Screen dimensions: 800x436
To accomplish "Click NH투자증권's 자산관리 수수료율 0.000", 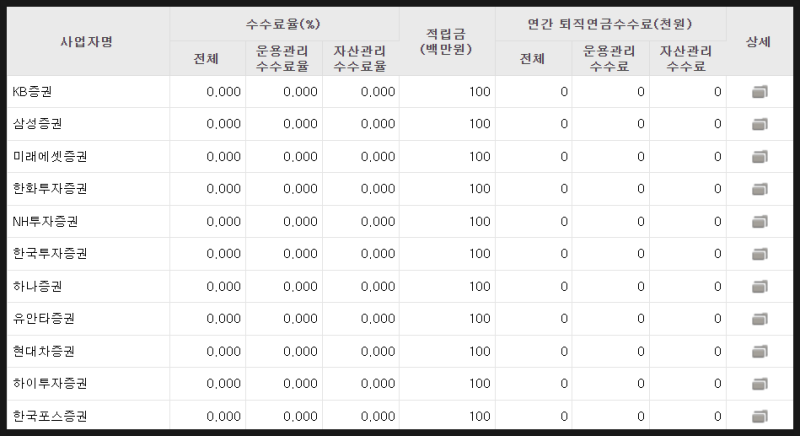I will [378, 221].
